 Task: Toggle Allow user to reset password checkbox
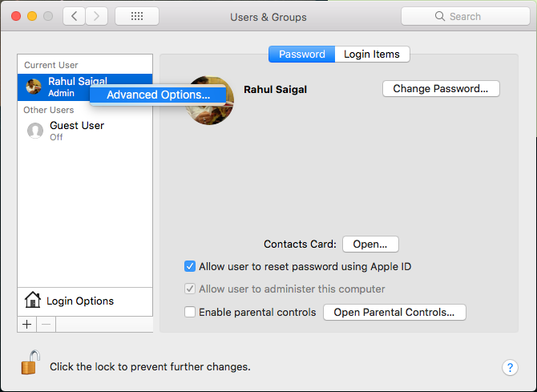point(190,266)
